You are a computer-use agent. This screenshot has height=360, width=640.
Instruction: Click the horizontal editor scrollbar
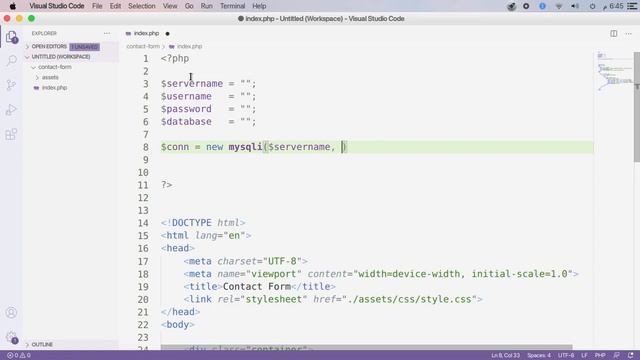coord(366,347)
